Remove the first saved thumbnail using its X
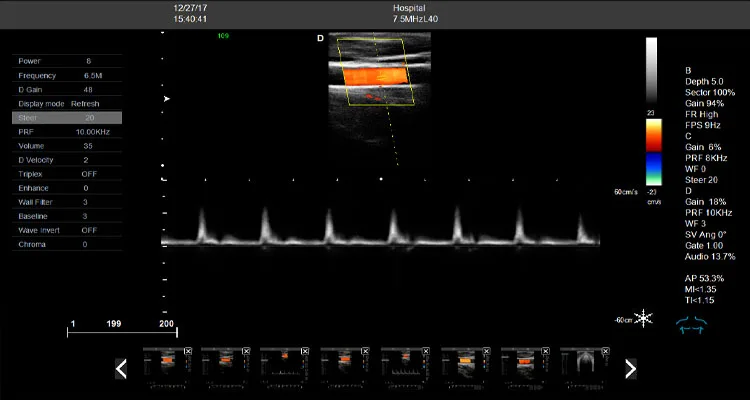The width and height of the screenshot is (750, 400). (x=188, y=351)
